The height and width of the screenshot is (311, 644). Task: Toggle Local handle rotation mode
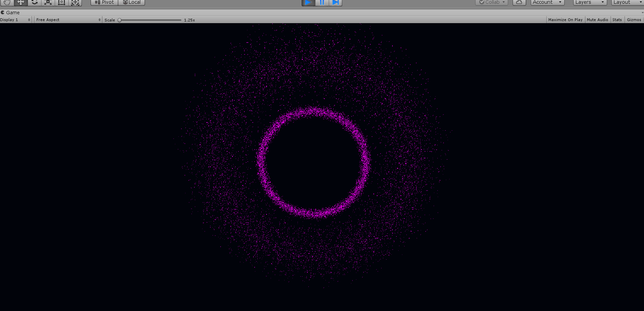[131, 2]
